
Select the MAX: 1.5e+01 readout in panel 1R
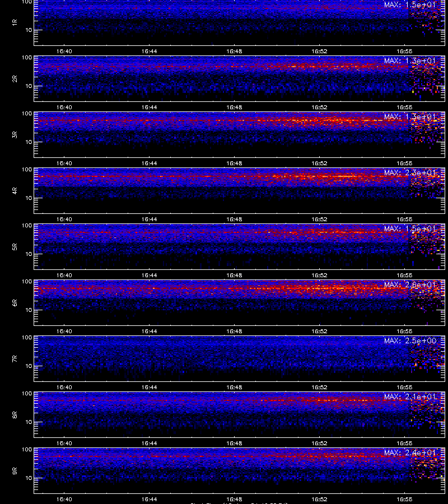(410, 4)
